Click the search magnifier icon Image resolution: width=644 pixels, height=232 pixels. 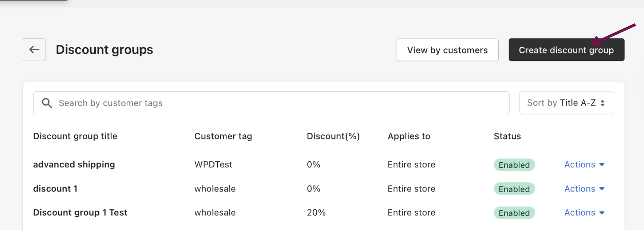point(47,103)
